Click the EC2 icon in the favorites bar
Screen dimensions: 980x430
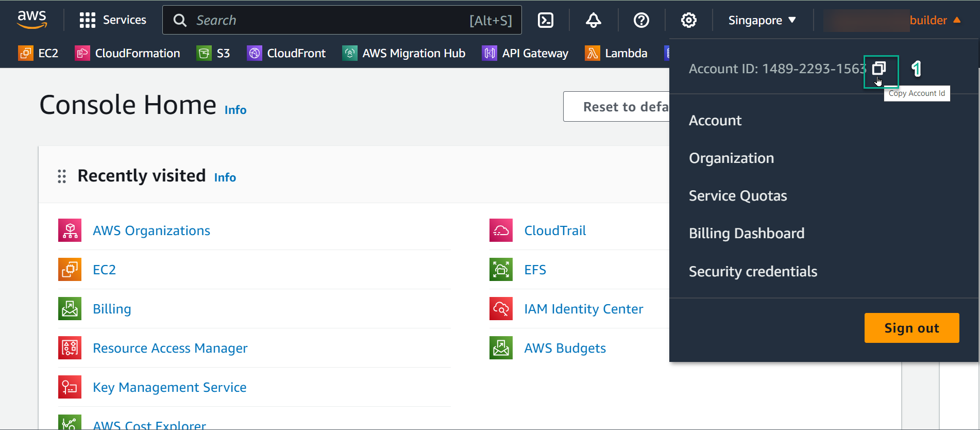pyautogui.click(x=25, y=53)
